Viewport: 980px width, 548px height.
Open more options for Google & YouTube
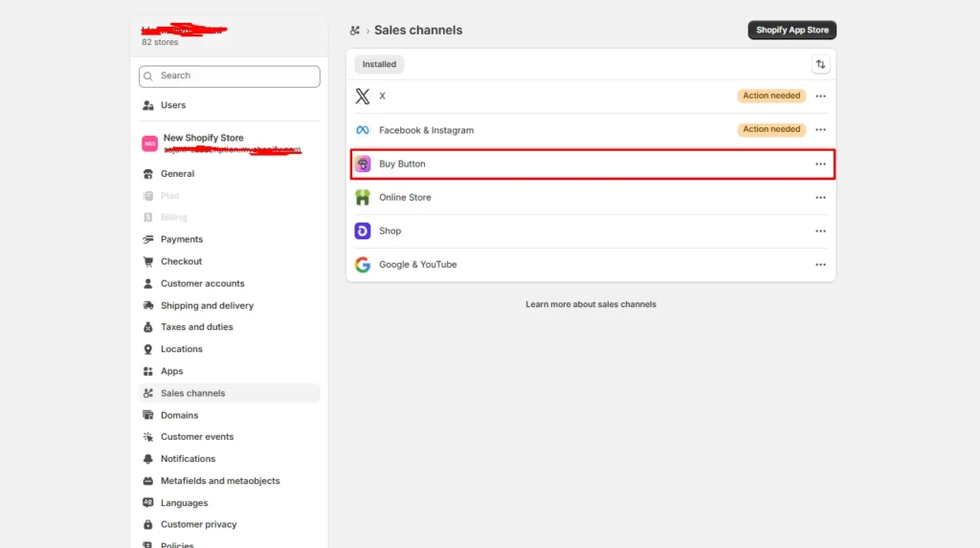(x=820, y=265)
